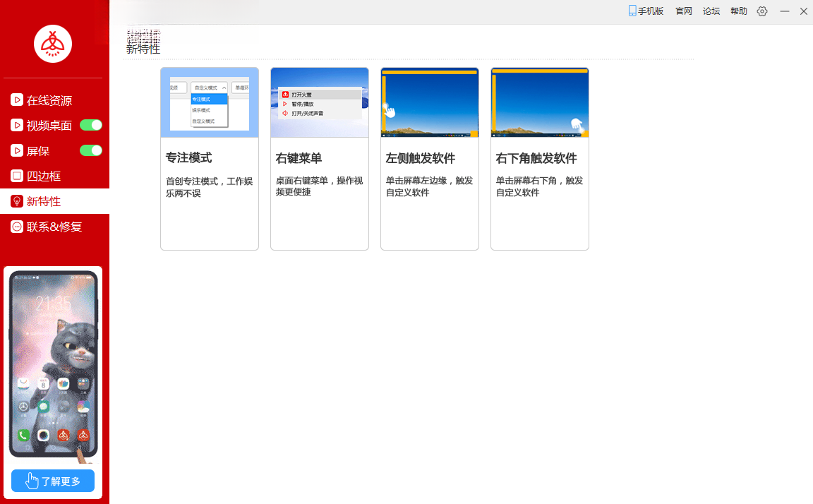Click the 联系&修复 chat bubble icon
Image resolution: width=813 pixels, height=504 pixels.
(x=17, y=227)
